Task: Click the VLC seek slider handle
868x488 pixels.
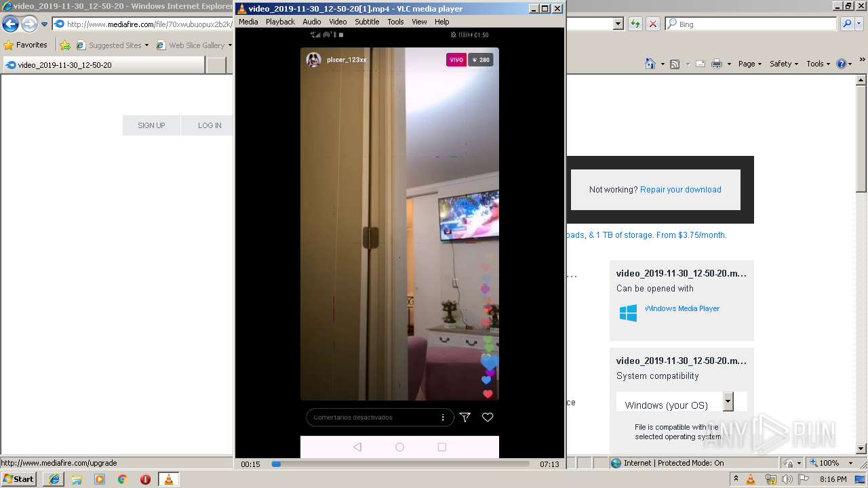Action: [x=276, y=464]
